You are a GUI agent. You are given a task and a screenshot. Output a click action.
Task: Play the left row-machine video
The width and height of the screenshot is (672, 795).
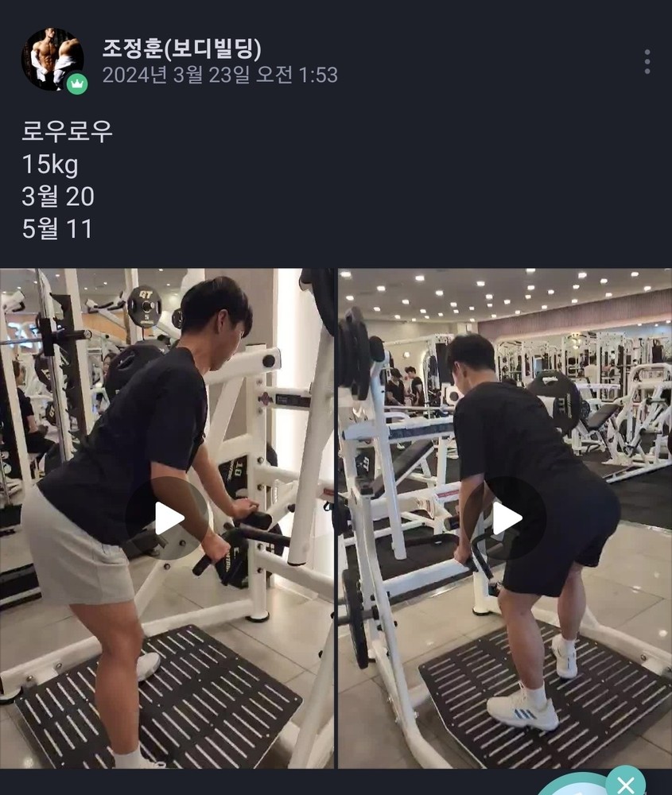pos(167,518)
